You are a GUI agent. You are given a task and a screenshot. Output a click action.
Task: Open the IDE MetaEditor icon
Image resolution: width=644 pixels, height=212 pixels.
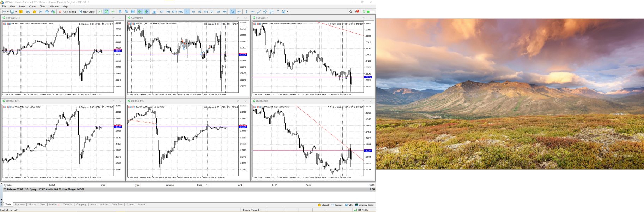pos(28,12)
